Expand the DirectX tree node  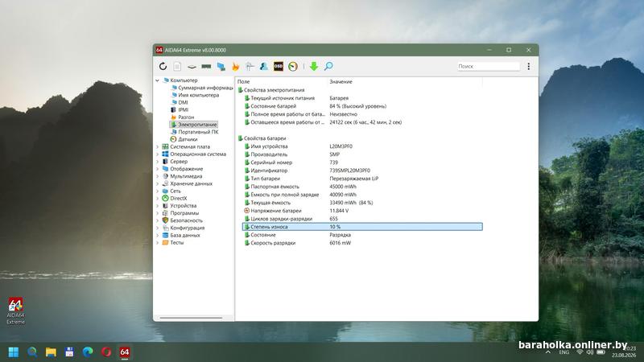pyautogui.click(x=157, y=198)
